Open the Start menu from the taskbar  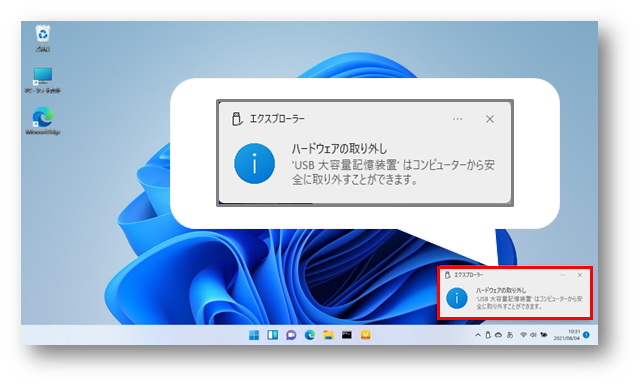pyautogui.click(x=254, y=335)
